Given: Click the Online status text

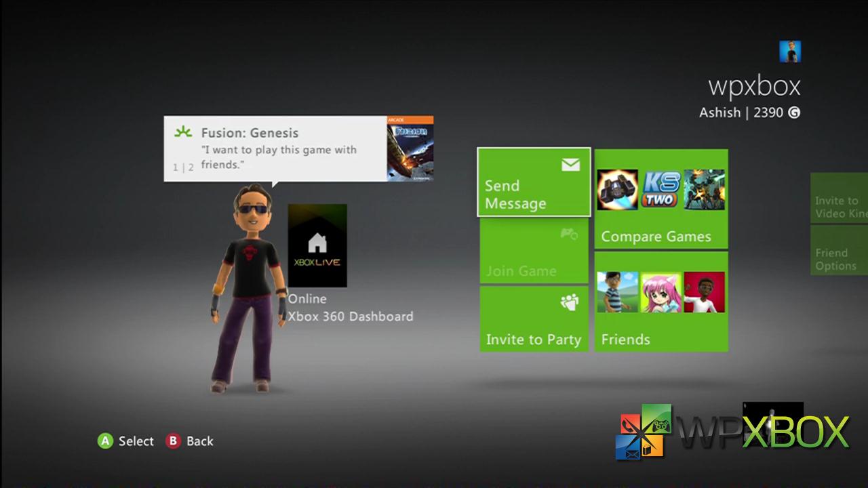Looking at the screenshot, I should tap(307, 299).
